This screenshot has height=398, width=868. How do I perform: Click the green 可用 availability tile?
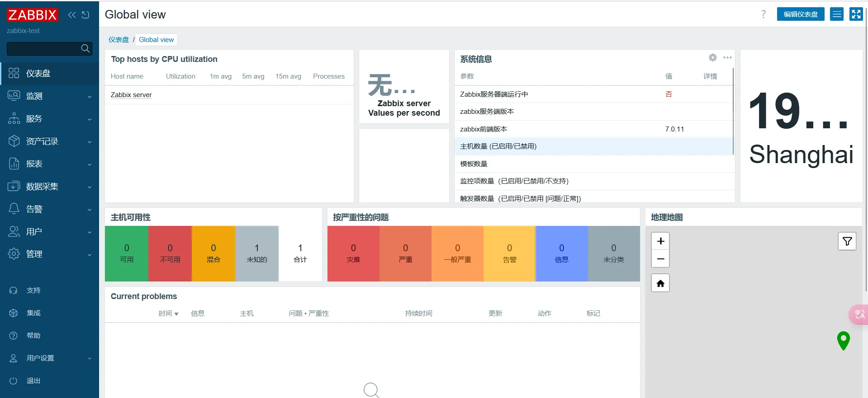[x=127, y=253]
